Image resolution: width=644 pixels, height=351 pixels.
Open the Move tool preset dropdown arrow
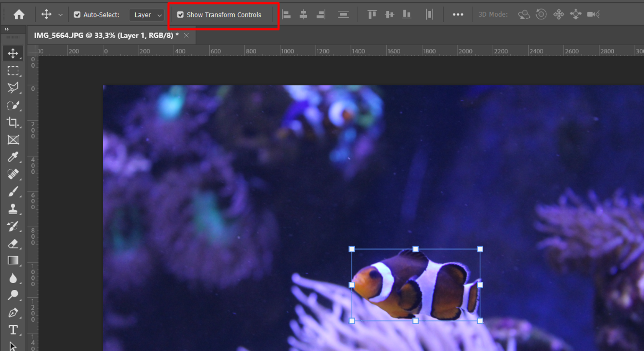point(60,15)
